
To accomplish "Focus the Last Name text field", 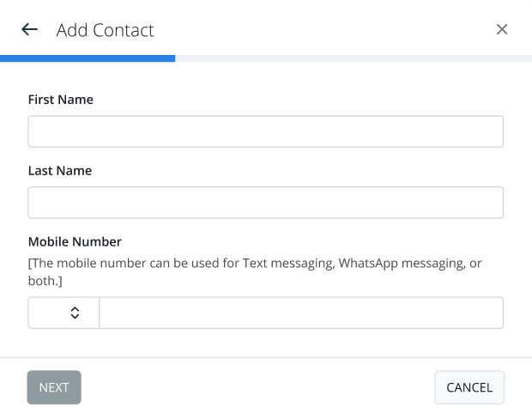I will pyautogui.click(x=265, y=203).
